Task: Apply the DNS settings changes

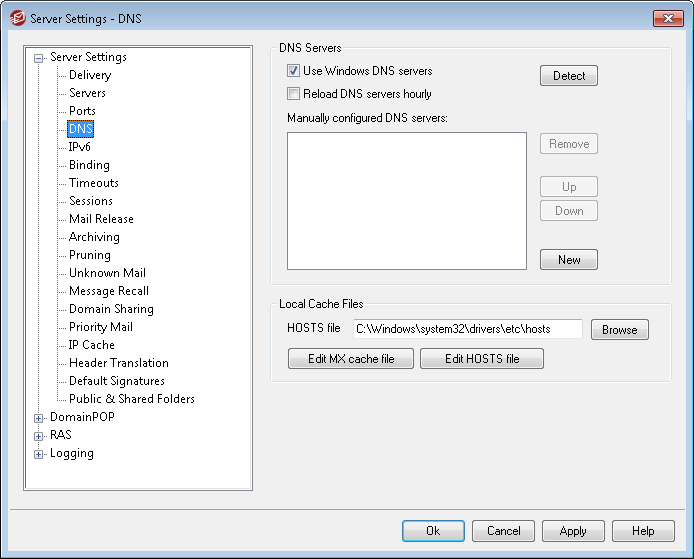Action: 573,531
